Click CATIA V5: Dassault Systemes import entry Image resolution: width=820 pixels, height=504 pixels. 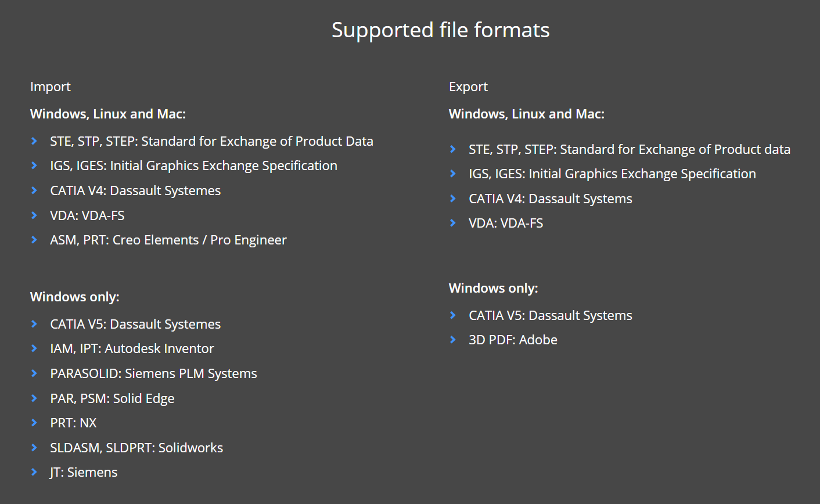135,324
